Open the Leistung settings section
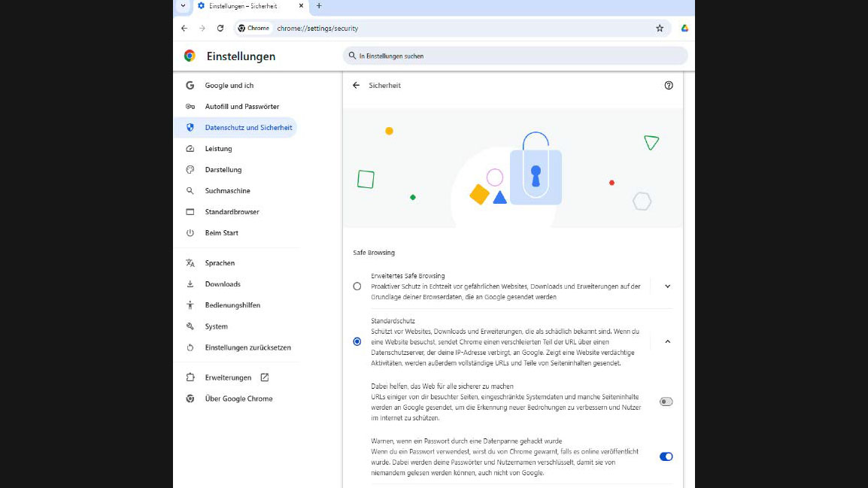This screenshot has height=488, width=868. [219, 148]
